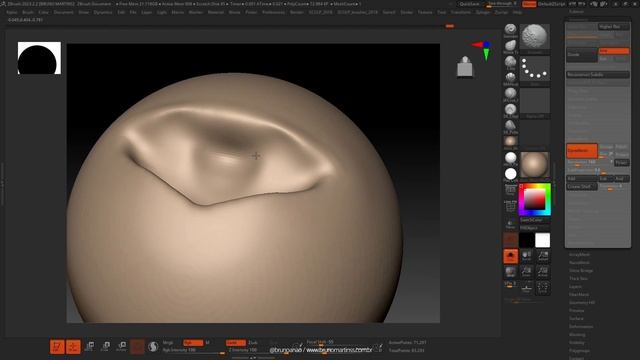Click the Reconstruct Subdiv button
The height and width of the screenshot is (360, 640).
tap(598, 75)
